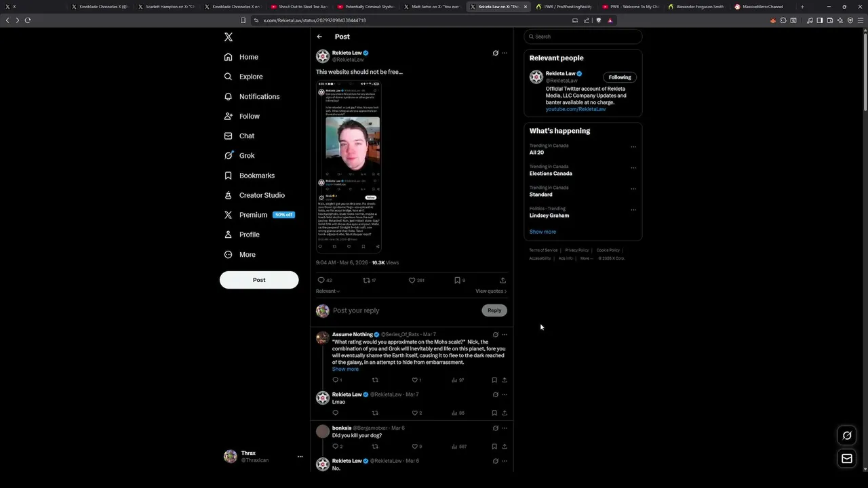
Task: Open three-dot menu on Lmao reply
Action: (x=505, y=394)
